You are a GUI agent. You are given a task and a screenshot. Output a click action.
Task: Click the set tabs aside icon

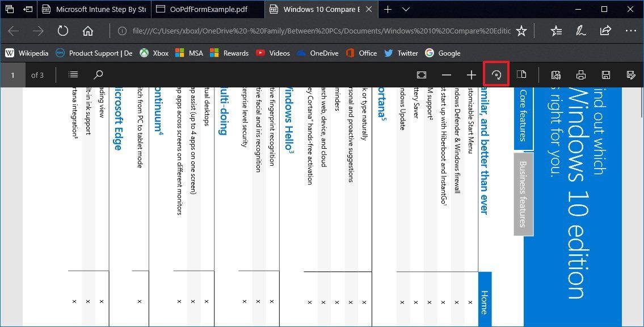point(27,9)
